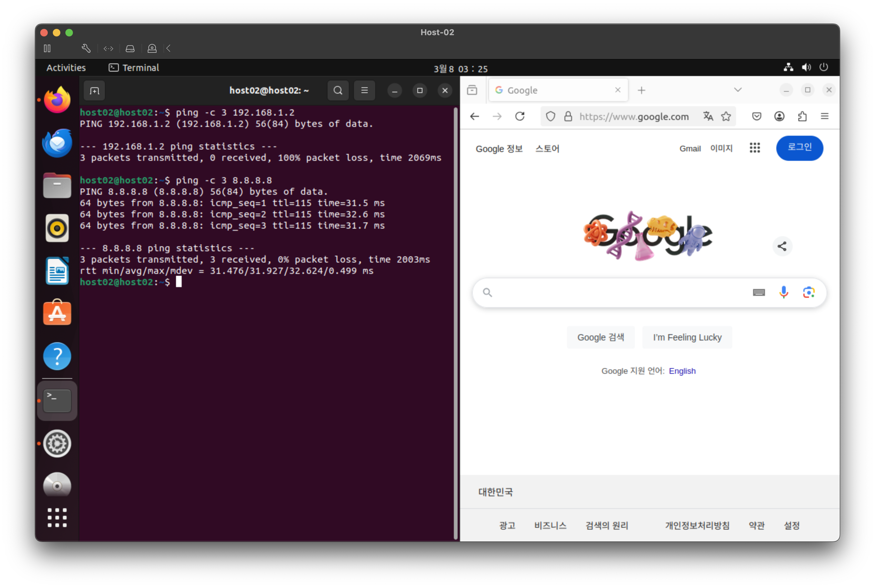The width and height of the screenshot is (875, 588).
Task: Search by image with Google Lens icon
Action: (x=809, y=292)
